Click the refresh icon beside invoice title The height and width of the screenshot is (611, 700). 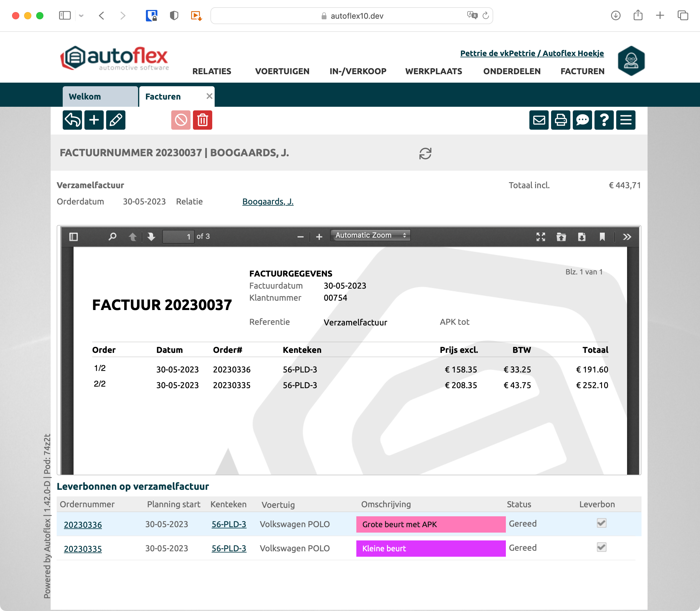pos(425,154)
